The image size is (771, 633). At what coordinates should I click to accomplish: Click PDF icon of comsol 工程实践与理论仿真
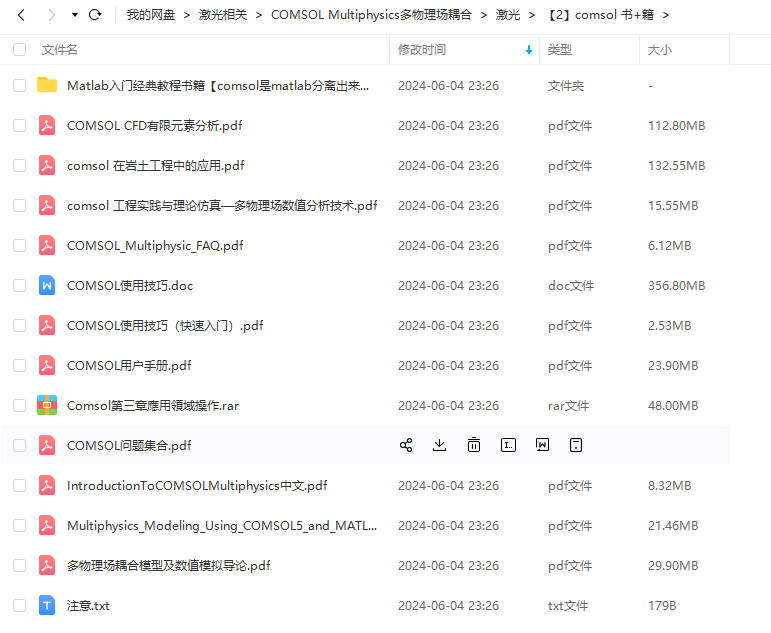coord(47,205)
